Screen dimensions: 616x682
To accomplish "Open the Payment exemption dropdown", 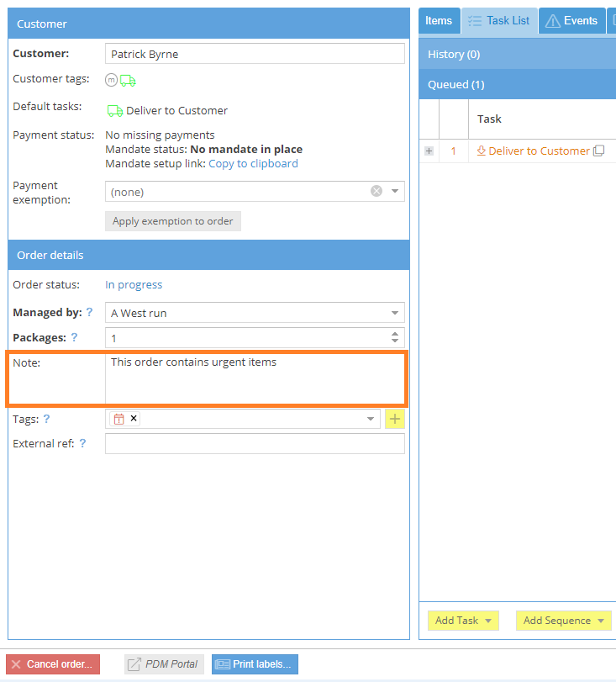I will [x=396, y=192].
